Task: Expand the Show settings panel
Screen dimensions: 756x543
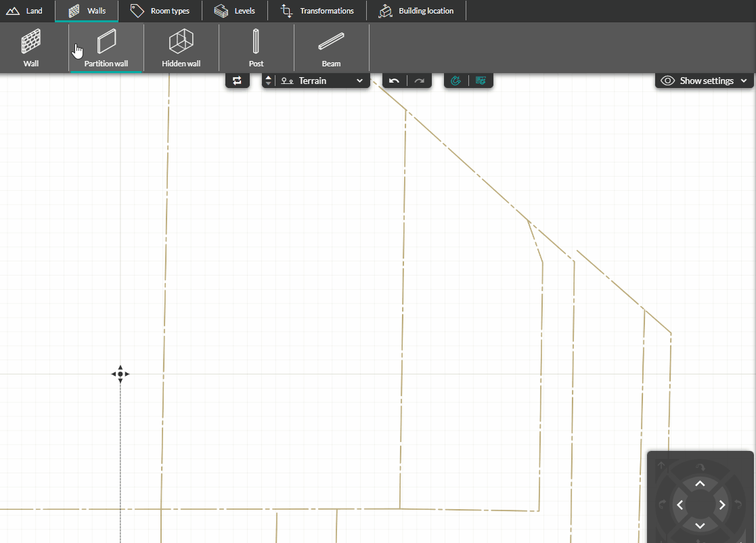Action: [744, 80]
